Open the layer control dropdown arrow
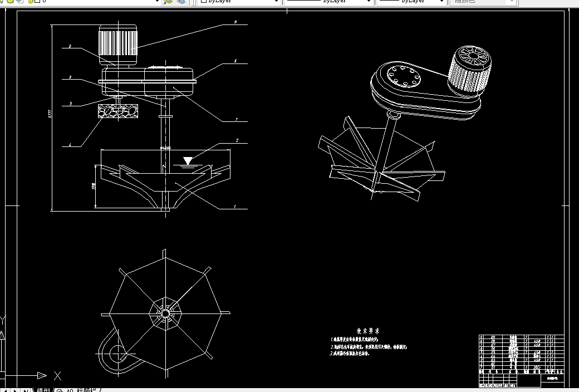579x392 pixels. (x=158, y=2)
